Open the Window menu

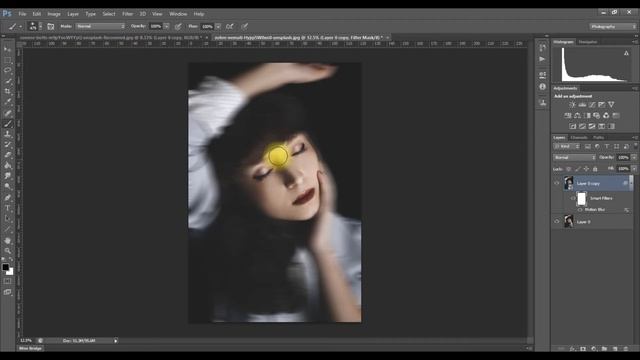pos(178,14)
